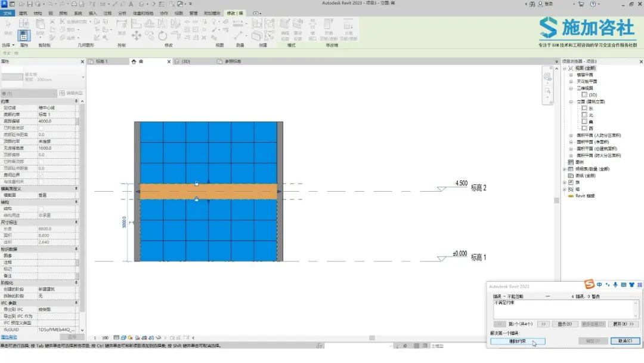Image resolution: width=644 pixels, height=363 pixels.
Task: Click the microphone icon in the input method bar
Action: point(615,284)
